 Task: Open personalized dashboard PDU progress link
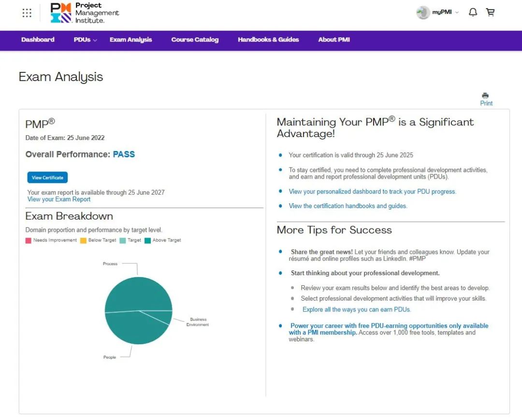point(373,192)
